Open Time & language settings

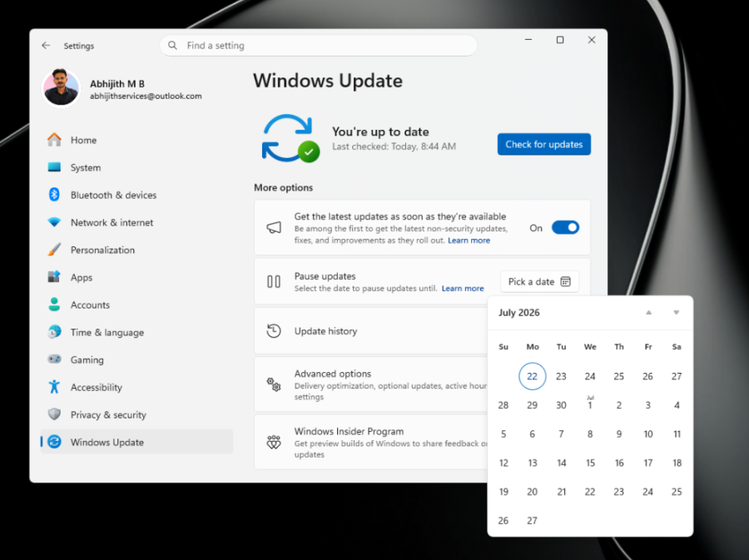point(136,332)
